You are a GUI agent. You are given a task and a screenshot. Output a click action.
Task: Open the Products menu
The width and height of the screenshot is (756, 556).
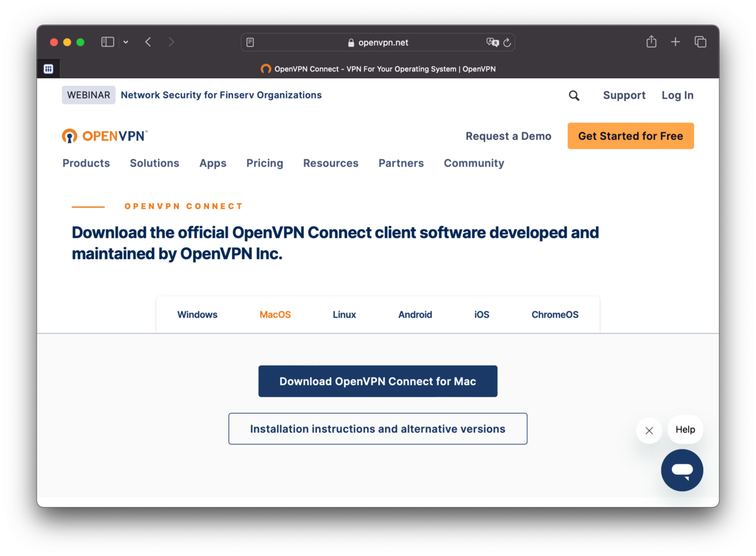86,163
